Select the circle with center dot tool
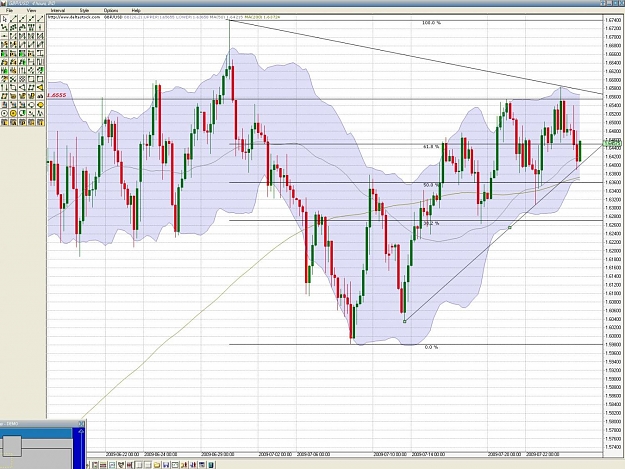The height and width of the screenshot is (469, 625). (x=4, y=113)
